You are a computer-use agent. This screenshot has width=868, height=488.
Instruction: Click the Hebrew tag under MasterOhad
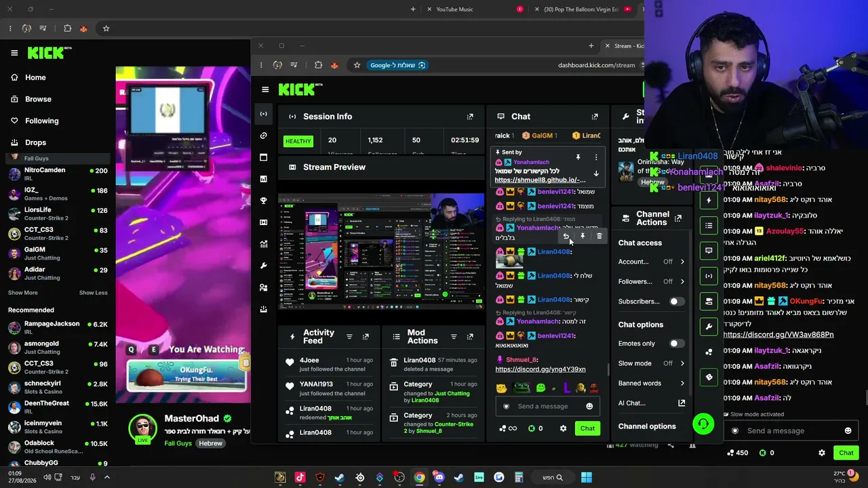(x=210, y=443)
